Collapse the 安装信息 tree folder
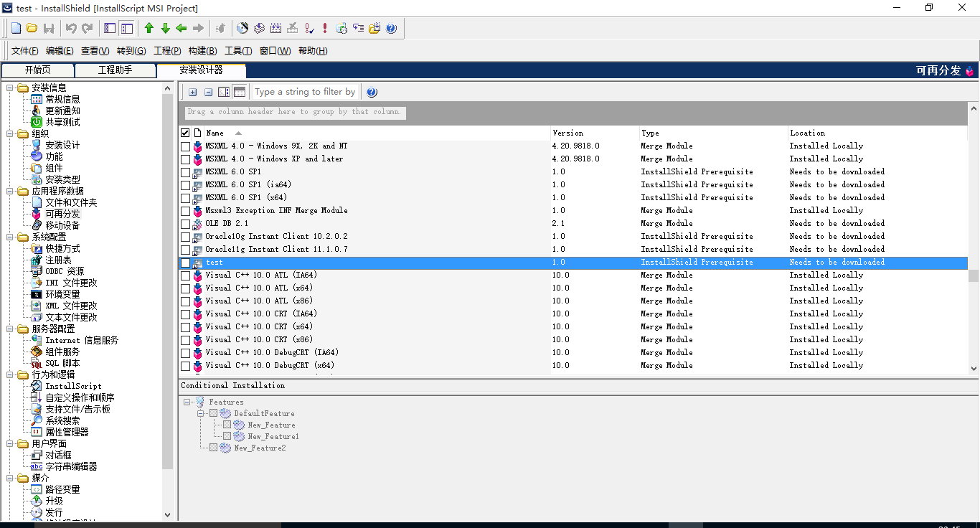The width and height of the screenshot is (980, 528). tap(10, 88)
